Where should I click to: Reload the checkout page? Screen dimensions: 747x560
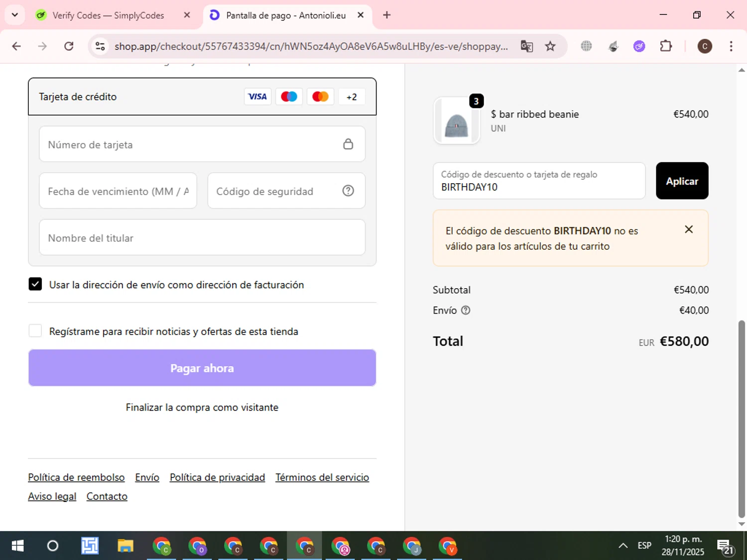69,46
